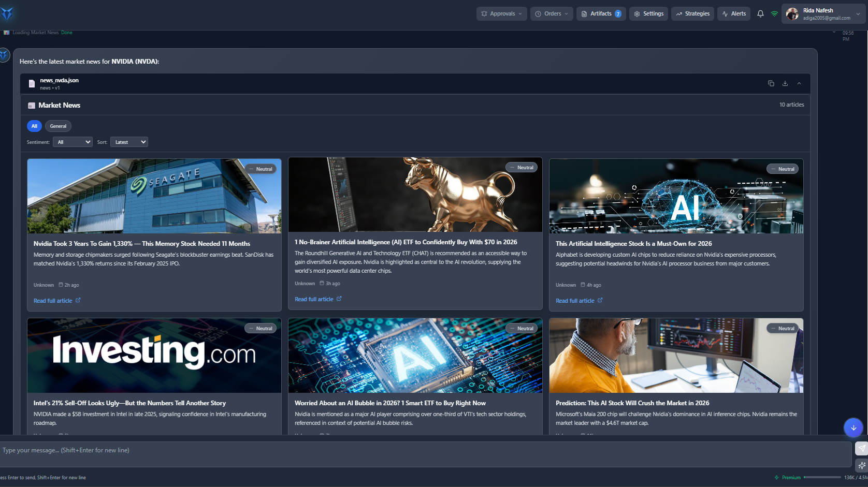Screen dimensions: 868x487
Task: Click the assistant avatar beside the response
Action: click(4, 55)
